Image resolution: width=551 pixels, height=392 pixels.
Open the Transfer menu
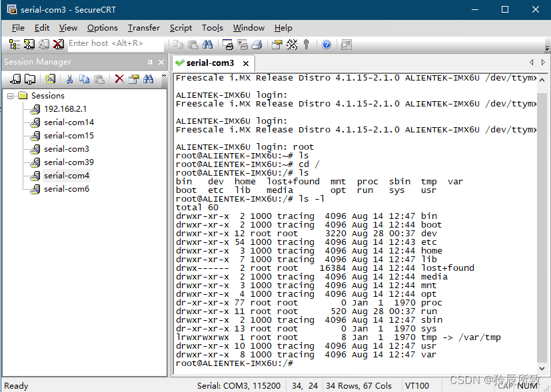click(x=144, y=28)
